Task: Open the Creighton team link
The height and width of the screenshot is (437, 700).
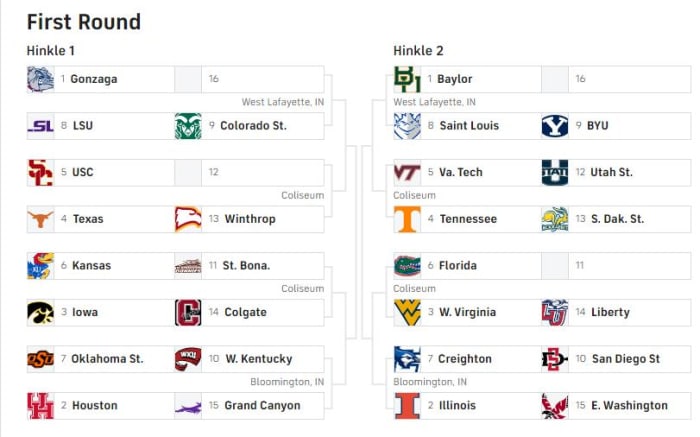Action: click(x=465, y=359)
